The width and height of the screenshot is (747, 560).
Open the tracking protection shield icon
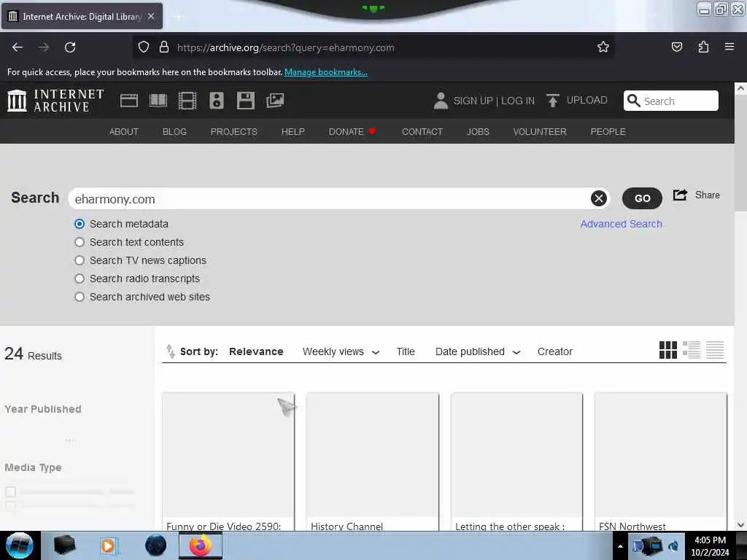point(144,47)
